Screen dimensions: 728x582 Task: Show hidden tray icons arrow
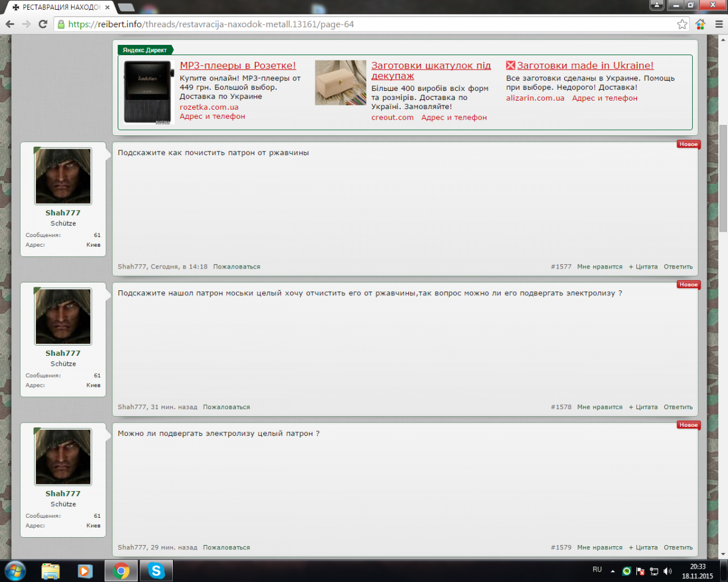click(x=612, y=571)
